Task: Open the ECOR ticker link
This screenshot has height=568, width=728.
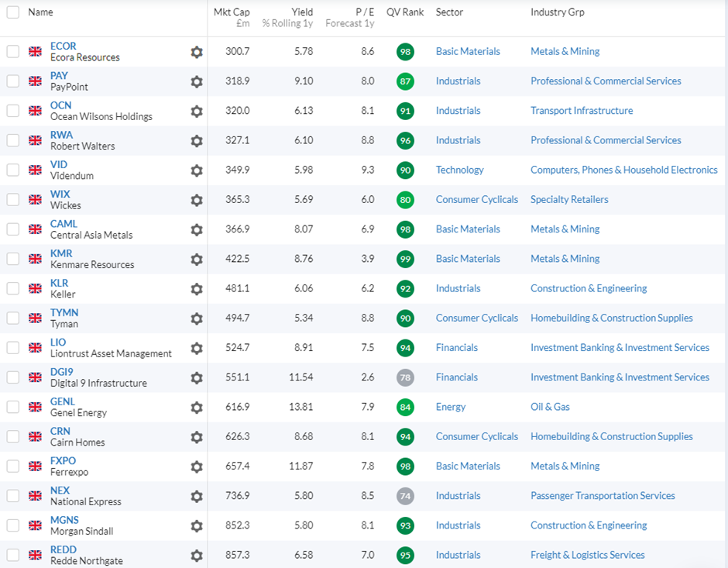Action: (64, 46)
